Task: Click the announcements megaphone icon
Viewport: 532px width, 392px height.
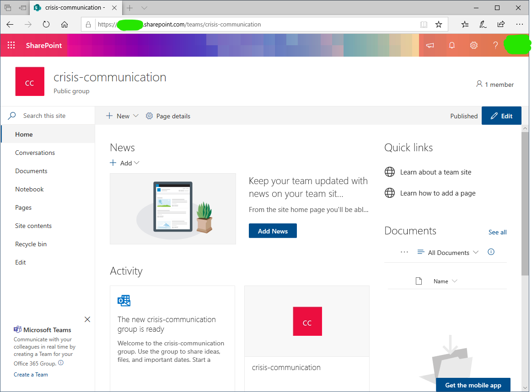Action: click(x=430, y=45)
